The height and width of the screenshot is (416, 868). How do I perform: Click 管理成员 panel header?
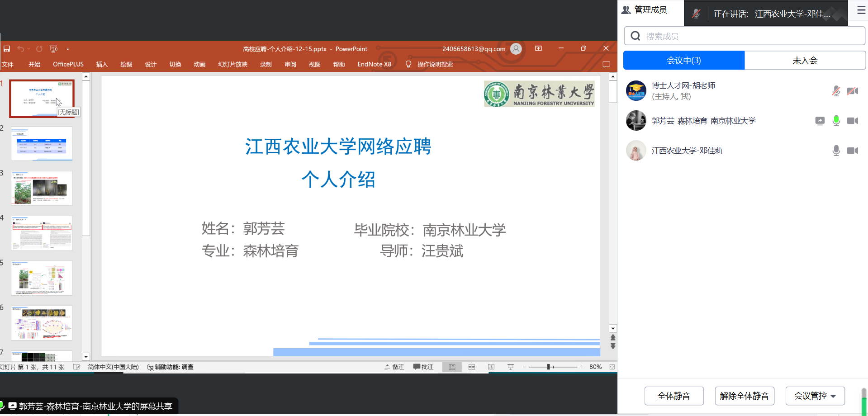(x=645, y=10)
